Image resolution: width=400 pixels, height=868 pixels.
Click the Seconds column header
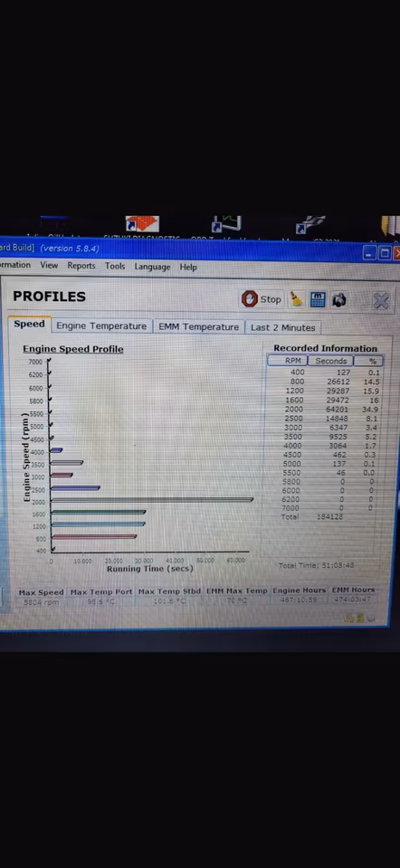click(x=330, y=361)
